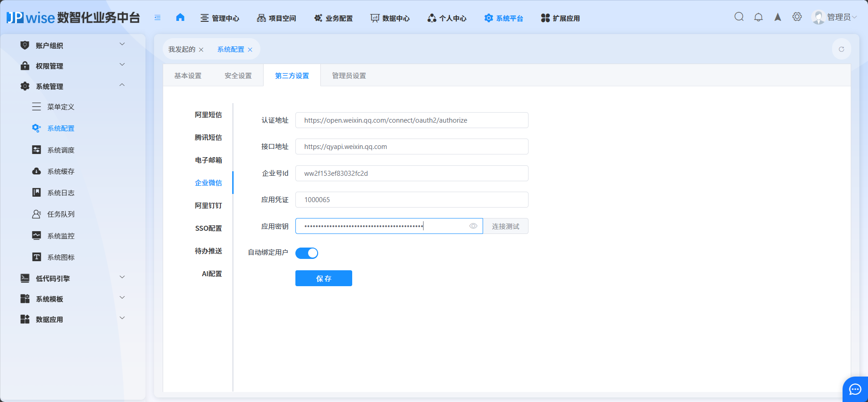Click the 保存 button

324,278
